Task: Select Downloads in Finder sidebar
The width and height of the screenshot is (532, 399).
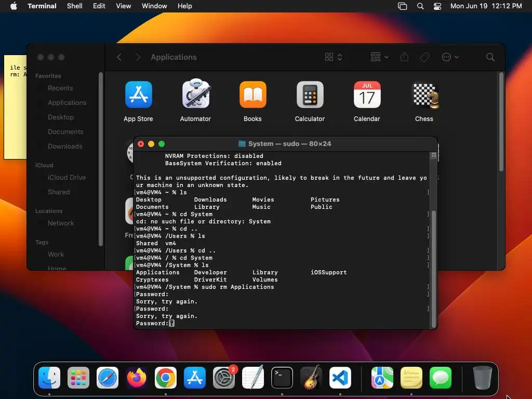Action: (65, 146)
